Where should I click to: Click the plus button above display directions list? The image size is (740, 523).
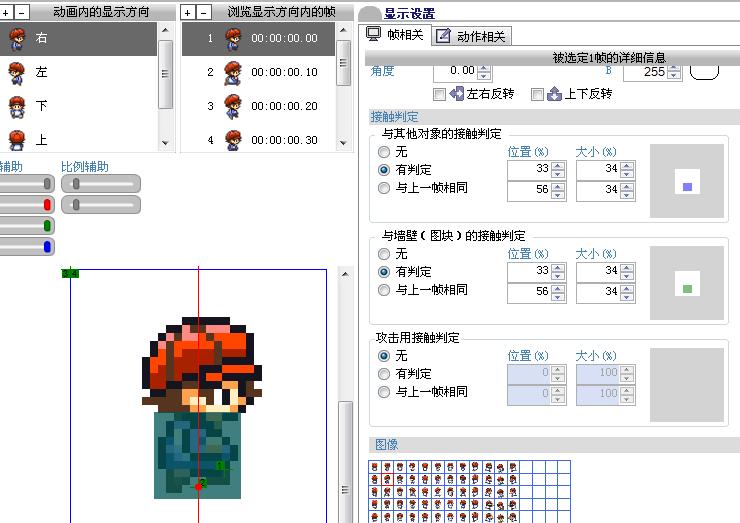coord(6,13)
